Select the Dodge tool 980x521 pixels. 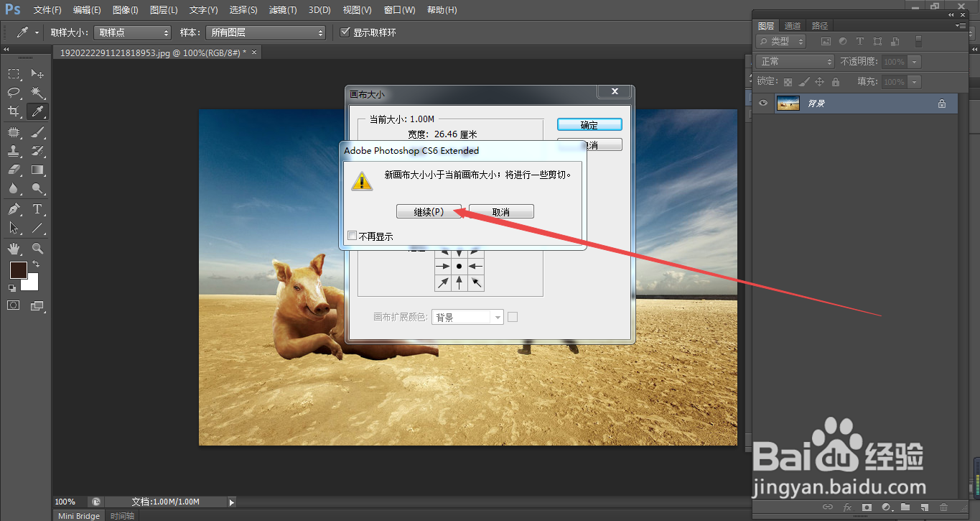pyautogui.click(x=37, y=189)
